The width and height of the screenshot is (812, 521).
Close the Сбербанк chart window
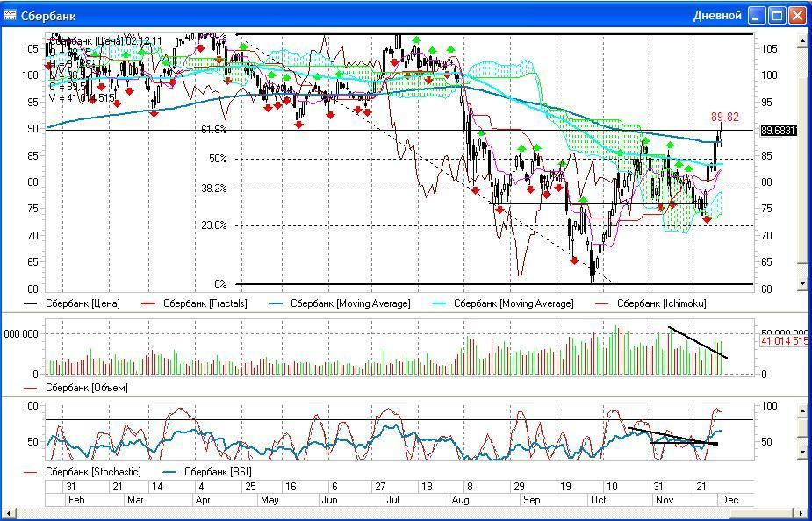point(797,16)
